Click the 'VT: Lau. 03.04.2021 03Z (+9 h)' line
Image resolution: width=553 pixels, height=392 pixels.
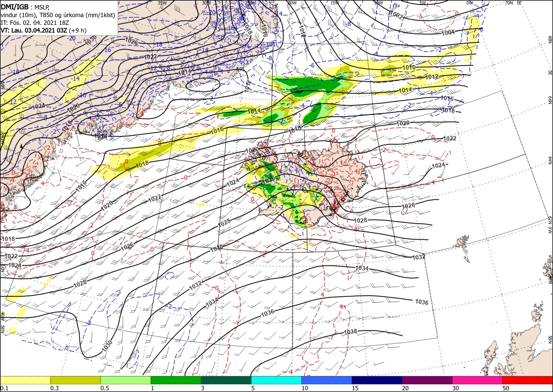pos(43,30)
